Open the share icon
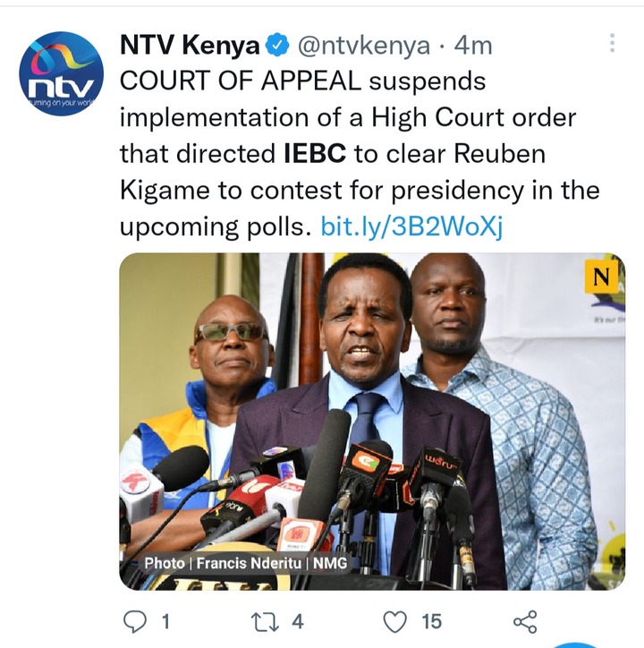644x648 pixels. (x=525, y=621)
